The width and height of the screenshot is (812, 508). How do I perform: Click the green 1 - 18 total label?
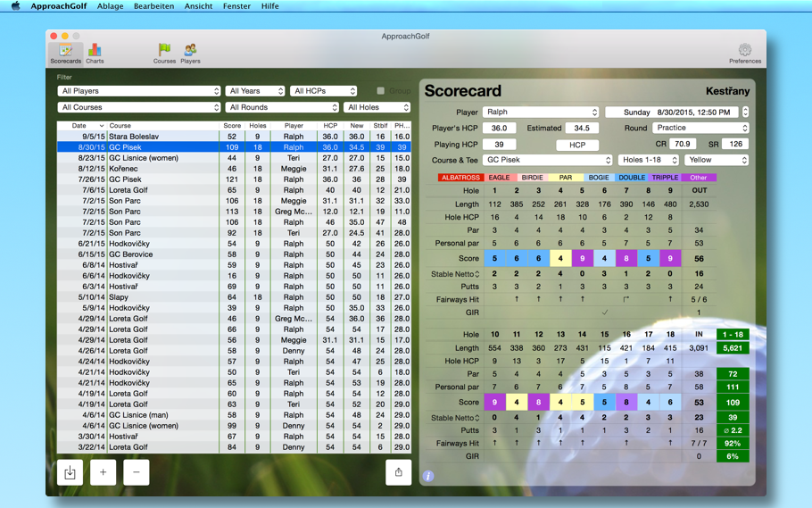coord(733,334)
